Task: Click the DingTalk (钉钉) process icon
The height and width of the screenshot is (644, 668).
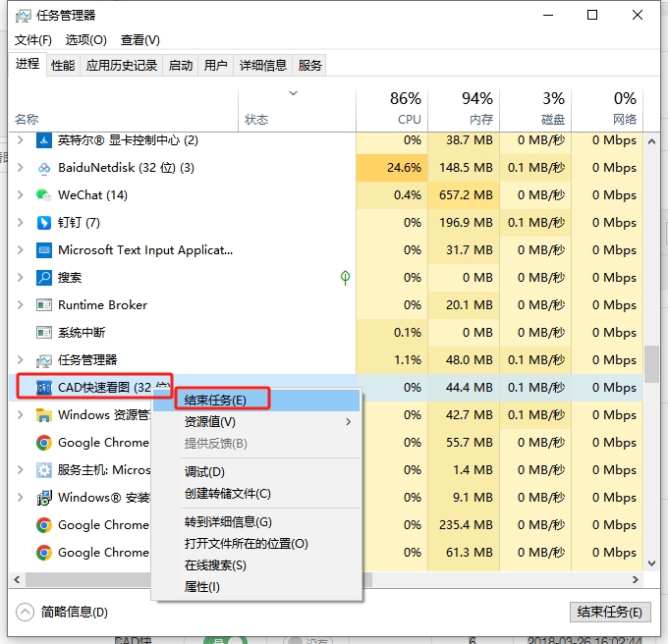Action: [x=44, y=223]
